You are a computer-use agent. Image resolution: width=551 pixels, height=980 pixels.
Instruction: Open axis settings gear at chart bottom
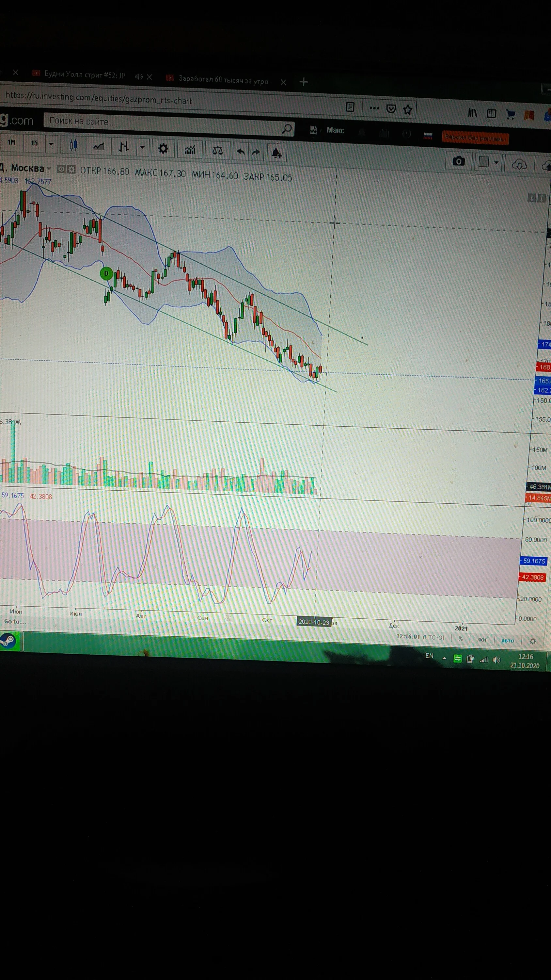tap(533, 642)
